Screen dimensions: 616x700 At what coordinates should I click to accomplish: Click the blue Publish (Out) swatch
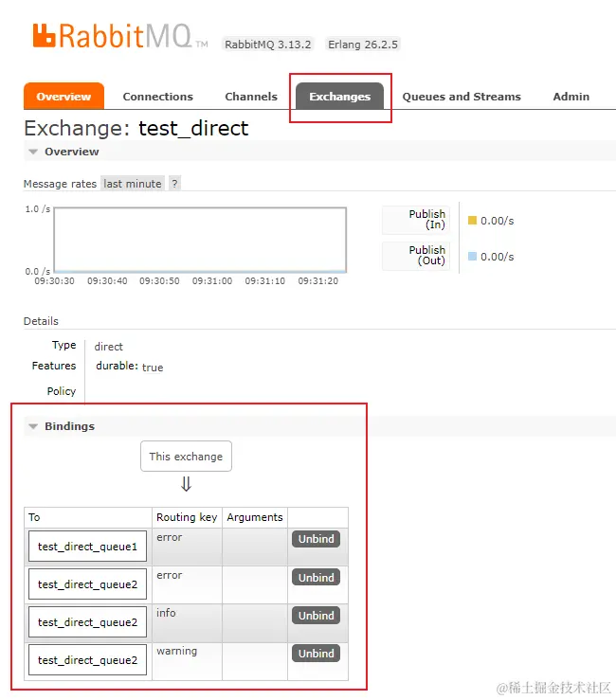point(472,257)
